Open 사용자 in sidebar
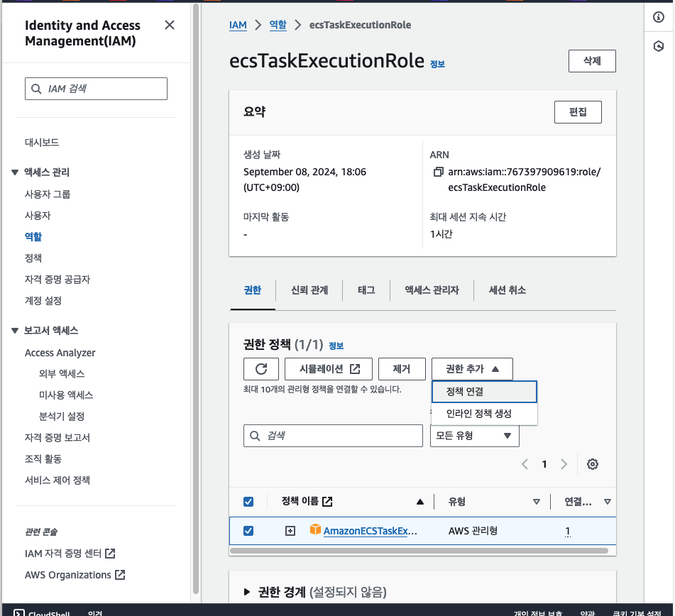Viewport: 675px width, 616px height. pos(38,215)
